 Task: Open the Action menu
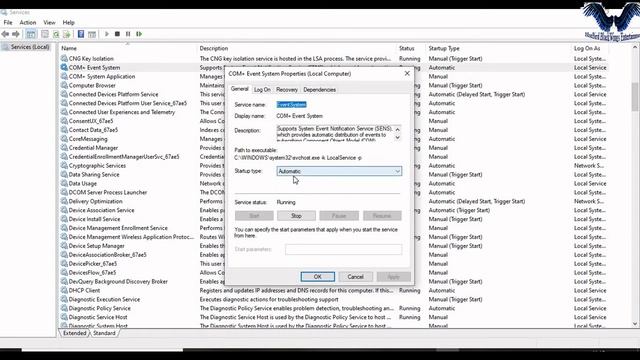[x=28, y=22]
